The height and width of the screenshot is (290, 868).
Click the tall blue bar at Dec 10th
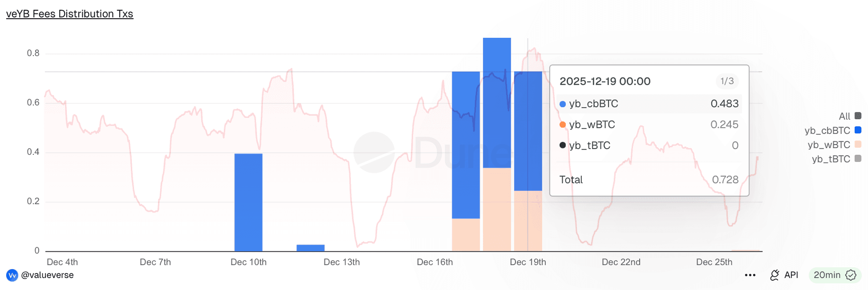pyautogui.click(x=248, y=202)
